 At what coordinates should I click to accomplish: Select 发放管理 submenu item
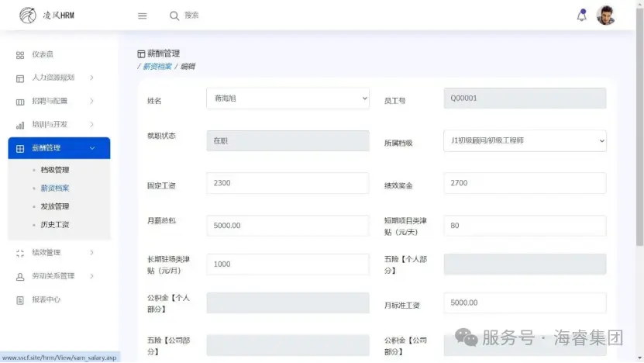pos(55,206)
